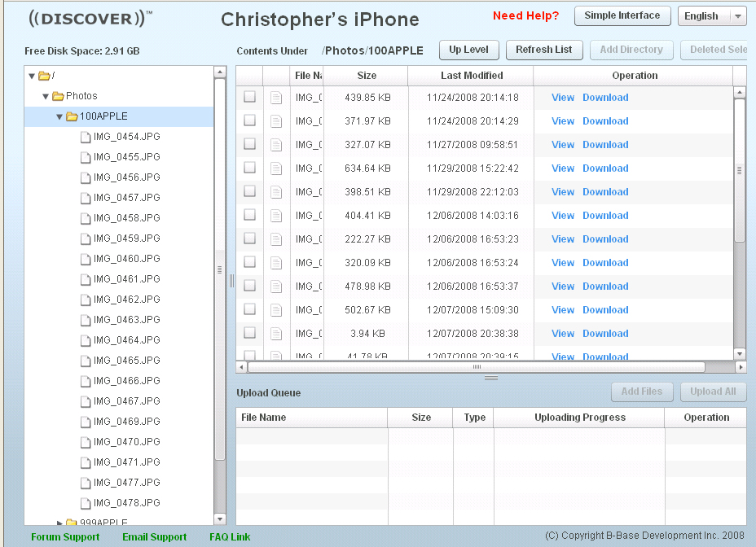The width and height of the screenshot is (756, 547).
Task: Open the English language dropdown
Action: point(712,16)
